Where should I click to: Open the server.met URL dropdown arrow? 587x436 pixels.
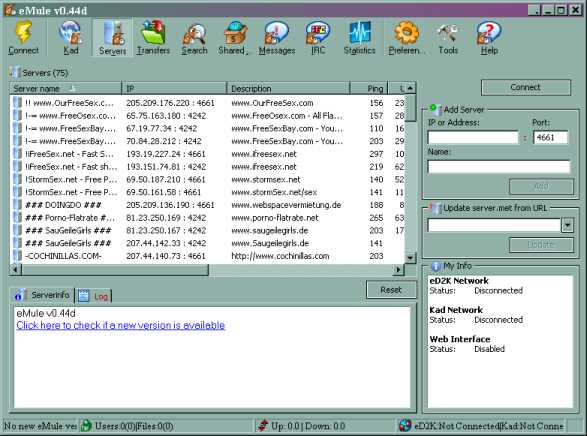pyautogui.click(x=567, y=225)
